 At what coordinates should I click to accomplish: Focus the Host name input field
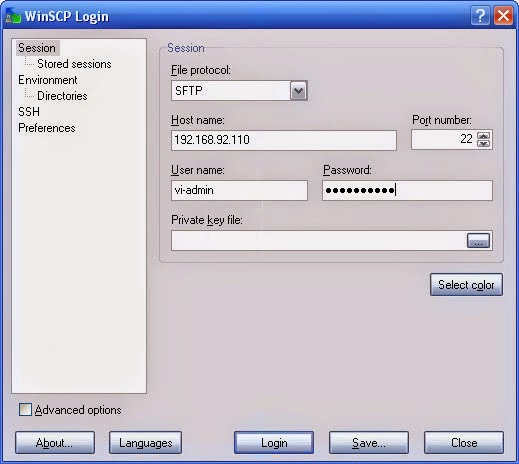click(284, 140)
